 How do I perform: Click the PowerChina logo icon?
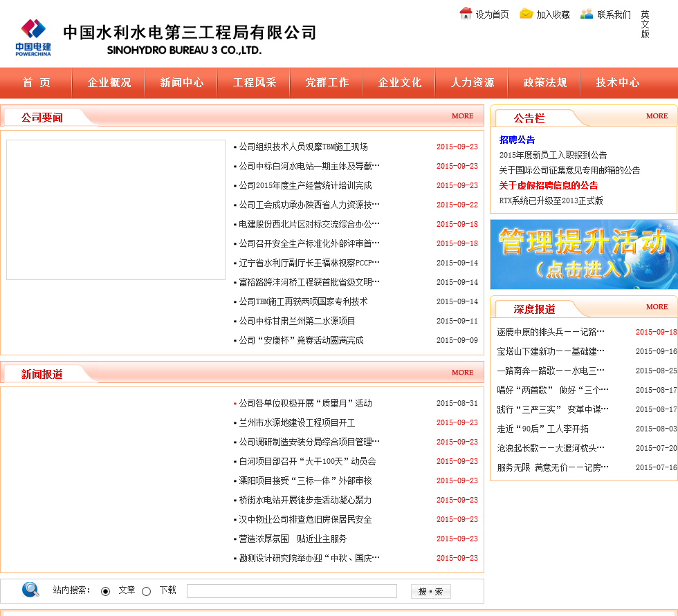[33, 36]
